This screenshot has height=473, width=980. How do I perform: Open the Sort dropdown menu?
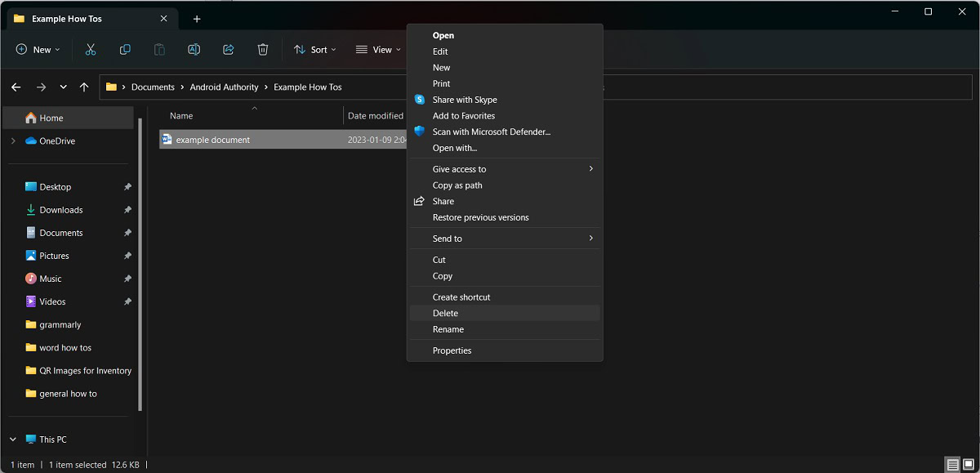(x=314, y=50)
